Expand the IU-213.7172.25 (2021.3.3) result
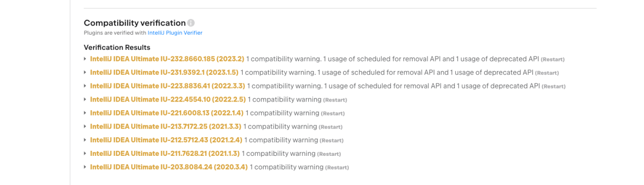The image size is (644, 185). pos(85,127)
